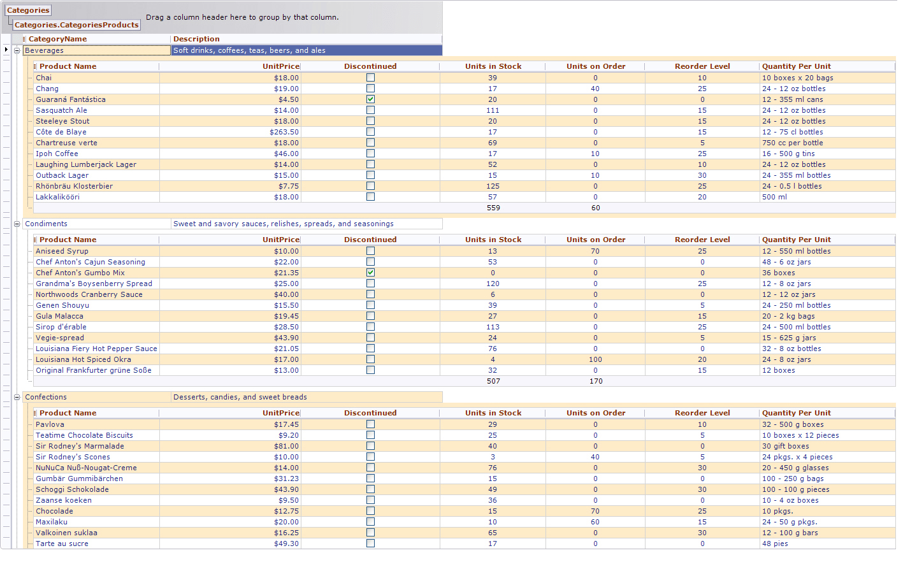Collapse the Confections category group
This screenshot has height=576, width=924.
[16, 397]
